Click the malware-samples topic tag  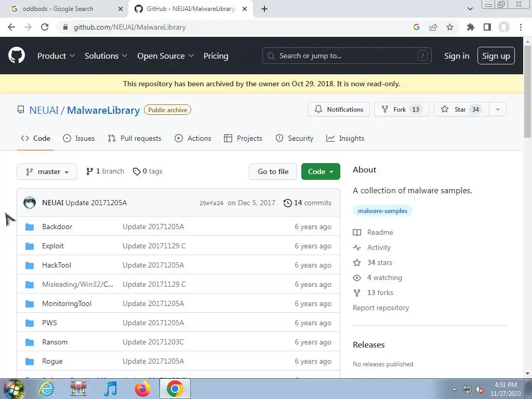pyautogui.click(x=382, y=211)
